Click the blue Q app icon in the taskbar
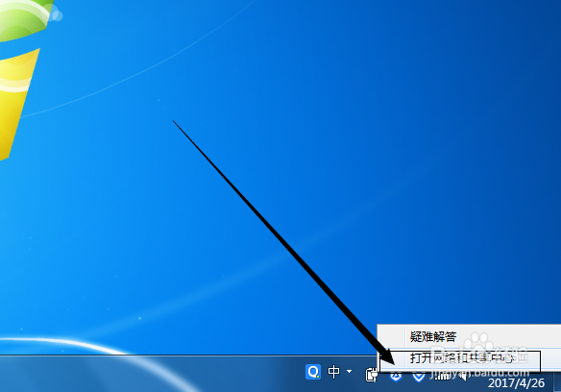Screen dimensions: 561x392 point(313,372)
